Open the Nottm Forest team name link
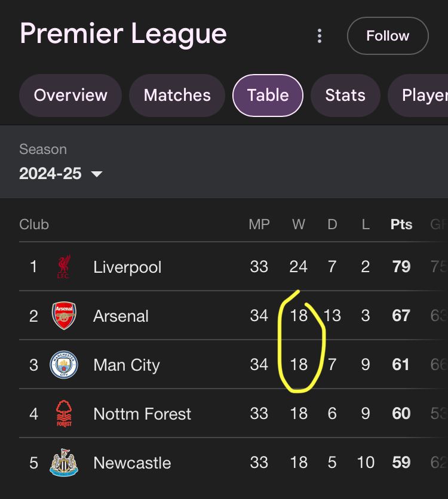Viewport: 448px width, 499px height. coord(142,414)
